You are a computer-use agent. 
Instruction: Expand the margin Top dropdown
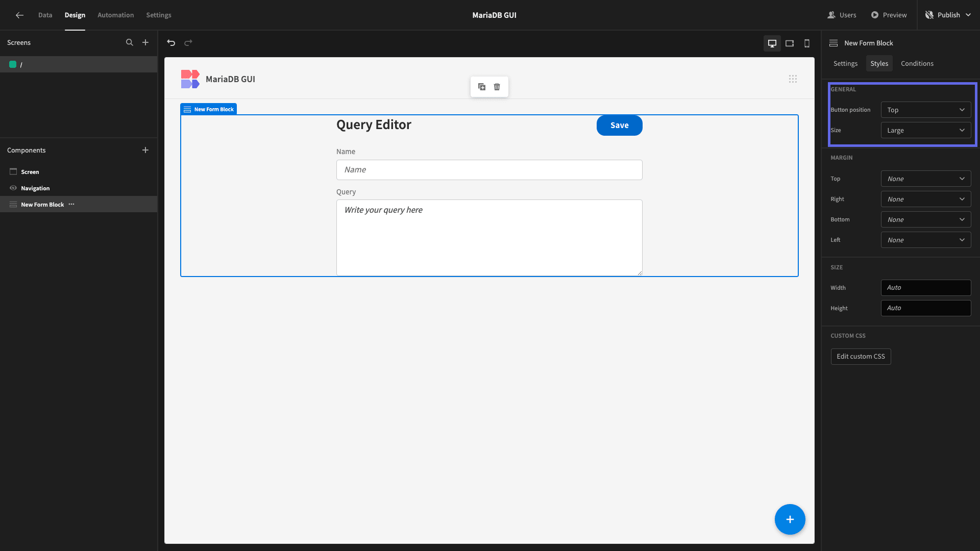pos(926,179)
